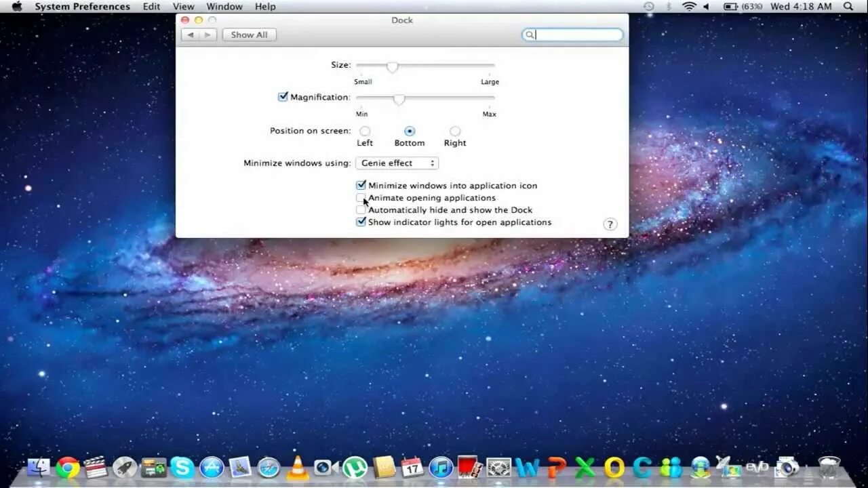Enable Animate opening applications
This screenshot has width=868, height=488.
(x=361, y=198)
